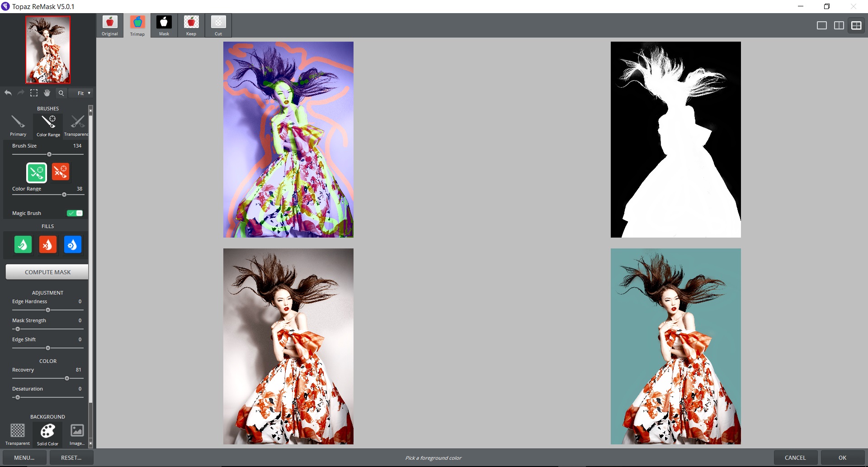
Task: Toggle the Magic Brush switch
Action: coord(75,213)
